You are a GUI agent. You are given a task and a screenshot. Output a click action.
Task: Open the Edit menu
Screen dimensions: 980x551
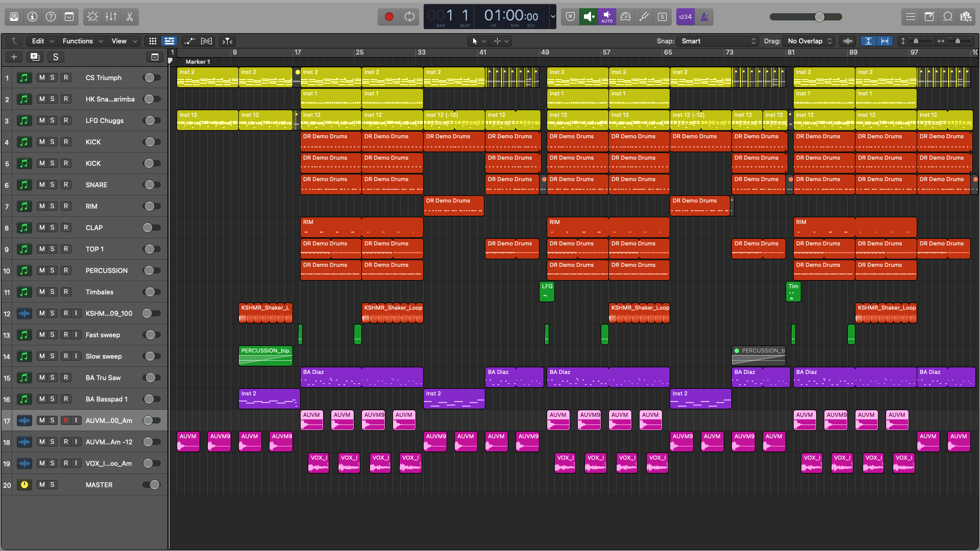(42, 41)
